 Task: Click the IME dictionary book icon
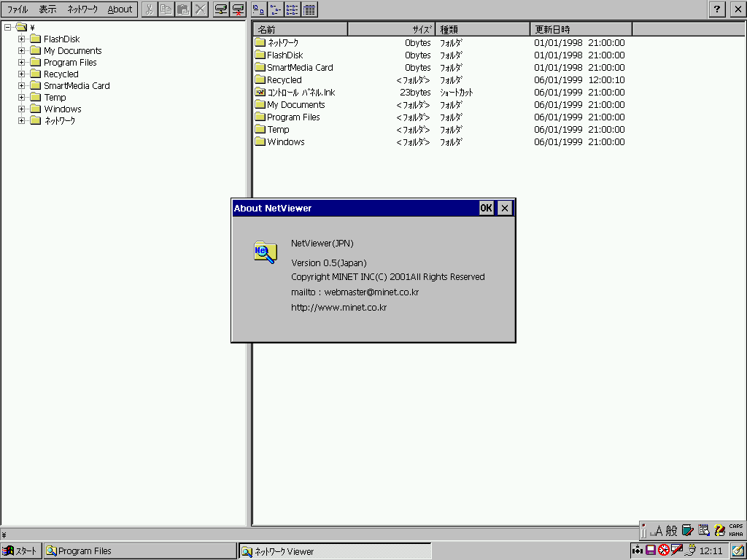pyautogui.click(x=687, y=530)
